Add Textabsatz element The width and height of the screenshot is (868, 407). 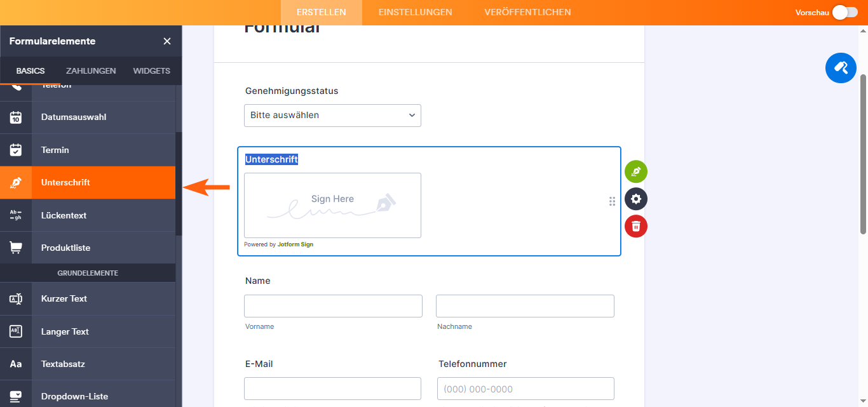tap(88, 364)
